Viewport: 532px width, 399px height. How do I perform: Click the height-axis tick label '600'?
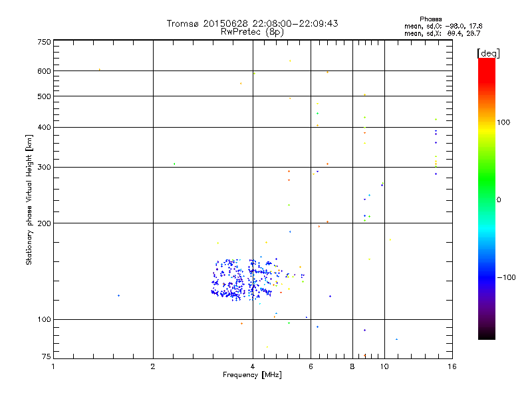click(x=44, y=71)
